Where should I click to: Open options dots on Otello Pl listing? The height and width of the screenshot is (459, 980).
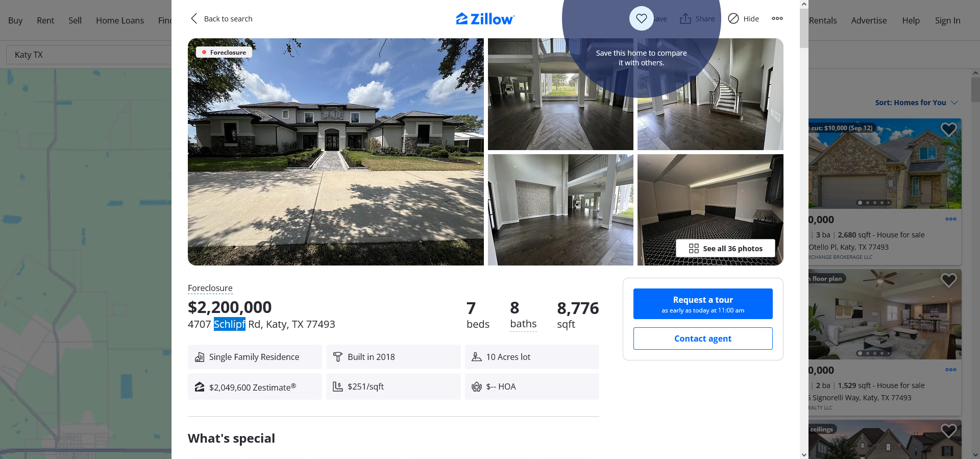950,219
